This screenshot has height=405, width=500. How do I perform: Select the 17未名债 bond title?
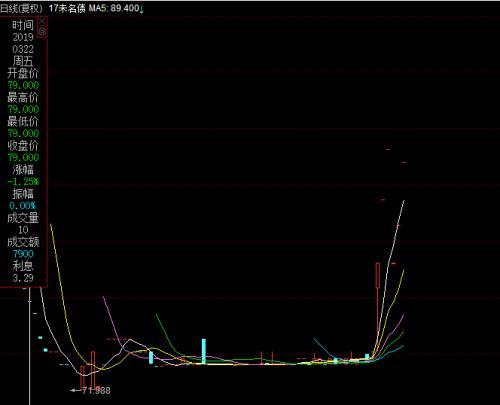pos(67,8)
